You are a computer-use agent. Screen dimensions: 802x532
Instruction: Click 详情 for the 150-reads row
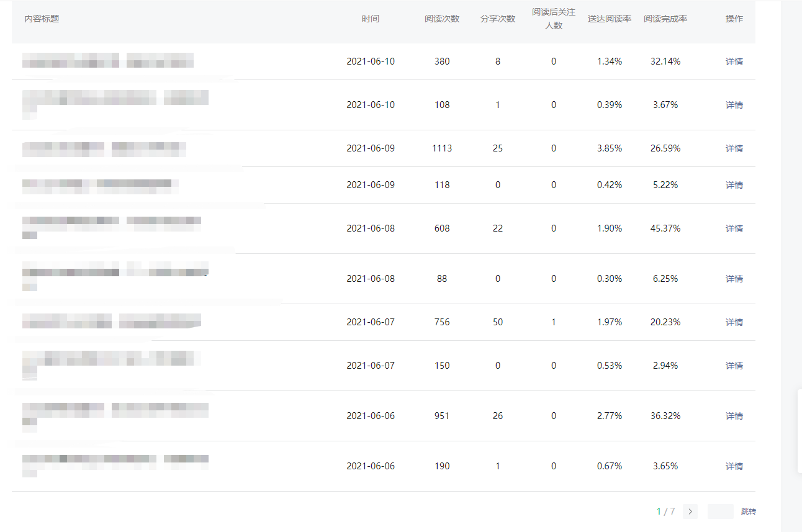tap(734, 366)
